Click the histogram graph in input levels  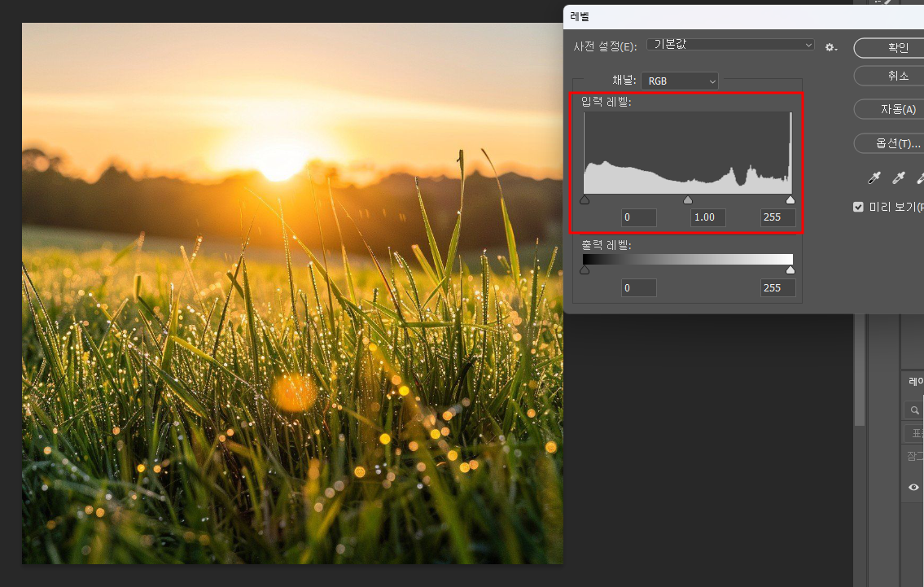coord(688,152)
